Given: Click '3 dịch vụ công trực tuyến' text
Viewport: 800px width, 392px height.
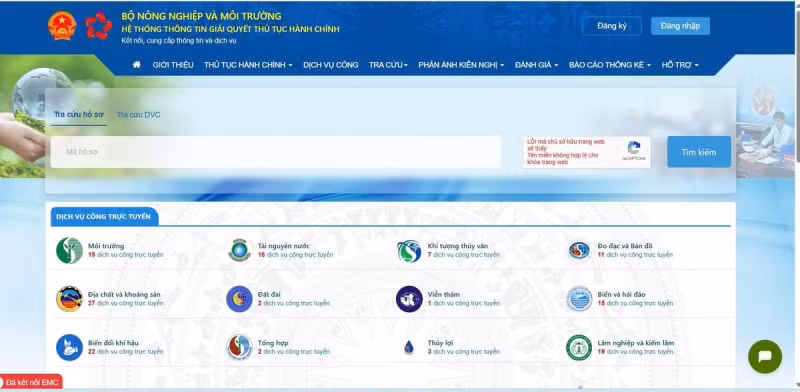Looking at the screenshot, I should pyautogui.click(x=464, y=352).
